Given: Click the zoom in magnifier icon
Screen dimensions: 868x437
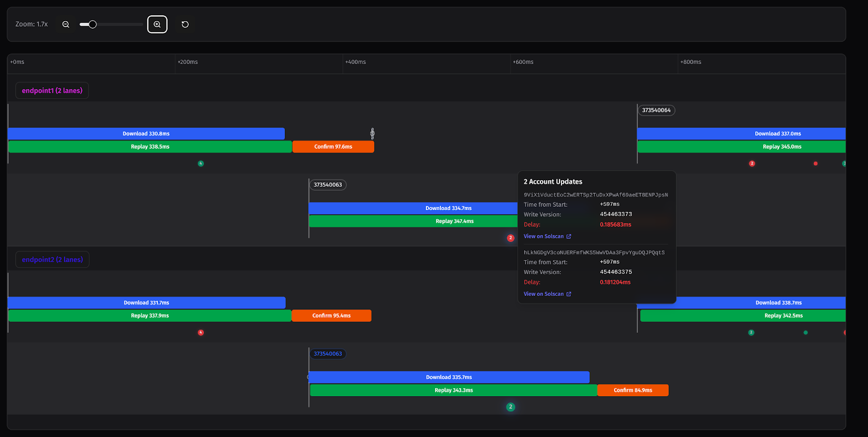Looking at the screenshot, I should click(157, 24).
